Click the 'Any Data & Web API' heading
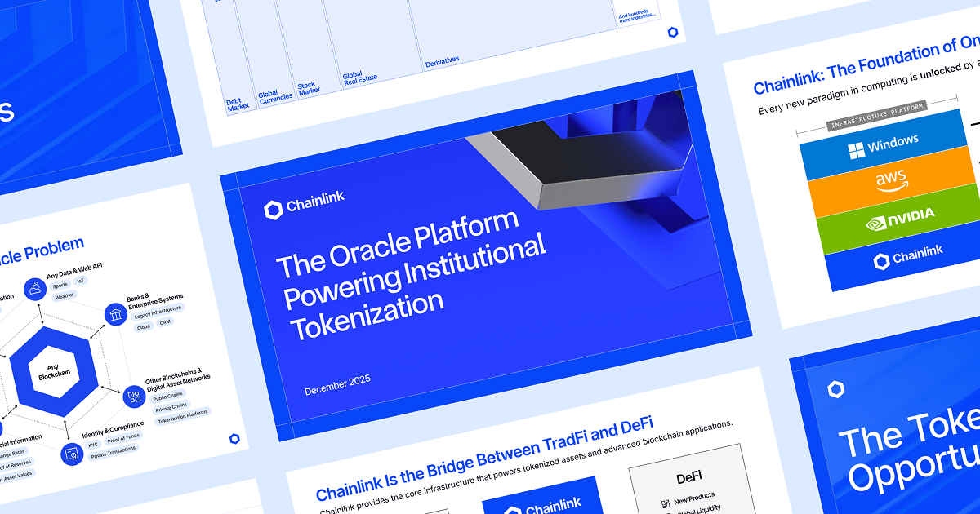Screen dimensions: 980x514 point(75,271)
